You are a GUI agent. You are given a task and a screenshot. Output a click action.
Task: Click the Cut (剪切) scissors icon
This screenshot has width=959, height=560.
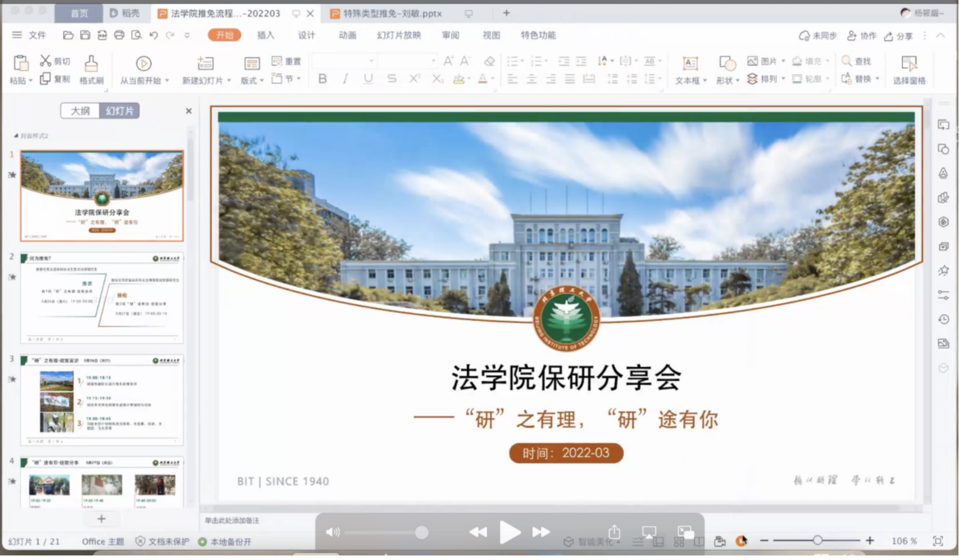click(x=45, y=61)
